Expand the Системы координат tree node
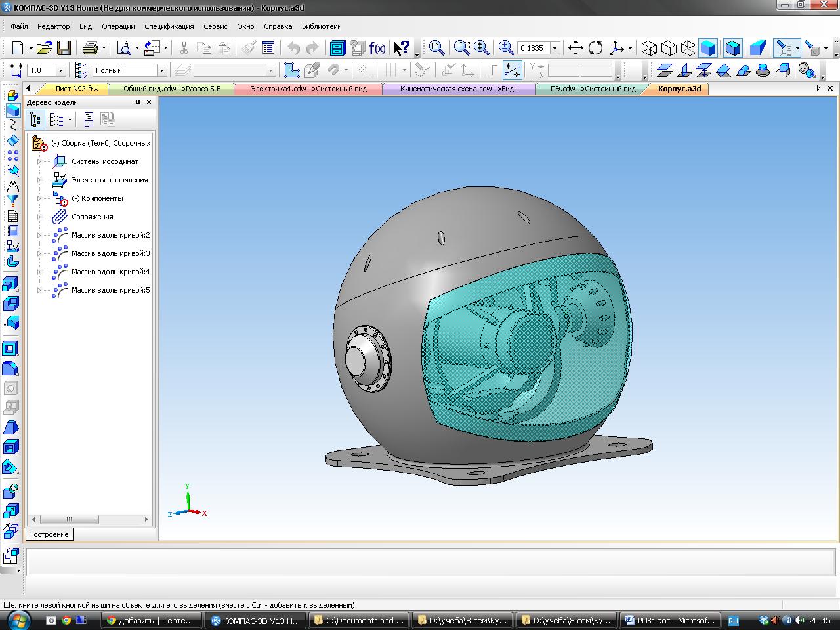The width and height of the screenshot is (840, 630). click(x=39, y=161)
